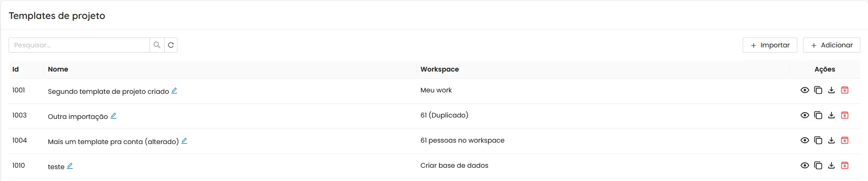Download template 1003
Viewport: 868px width, 181px height.
click(831, 115)
